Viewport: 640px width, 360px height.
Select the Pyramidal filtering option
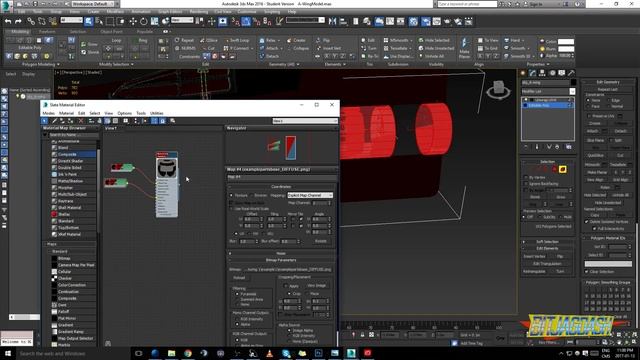coord(238,294)
